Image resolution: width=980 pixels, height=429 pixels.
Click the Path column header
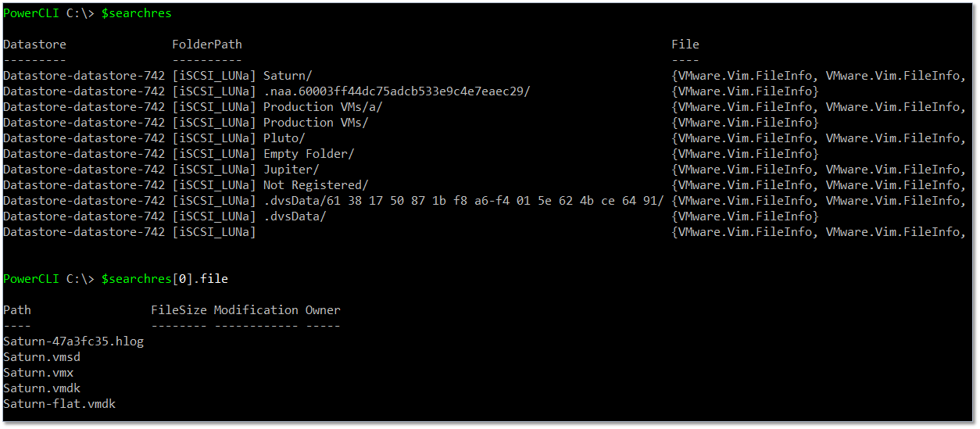17,310
